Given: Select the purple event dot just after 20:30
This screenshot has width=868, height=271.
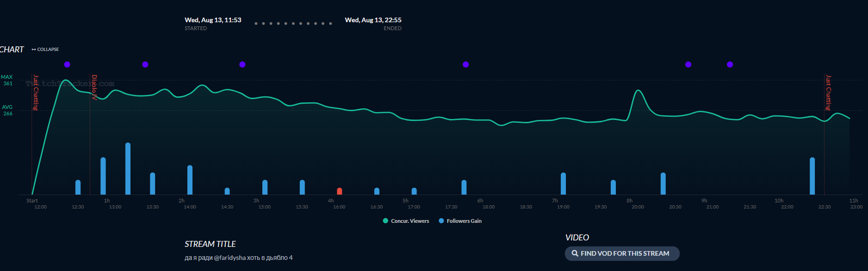Looking at the screenshot, I should [688, 64].
